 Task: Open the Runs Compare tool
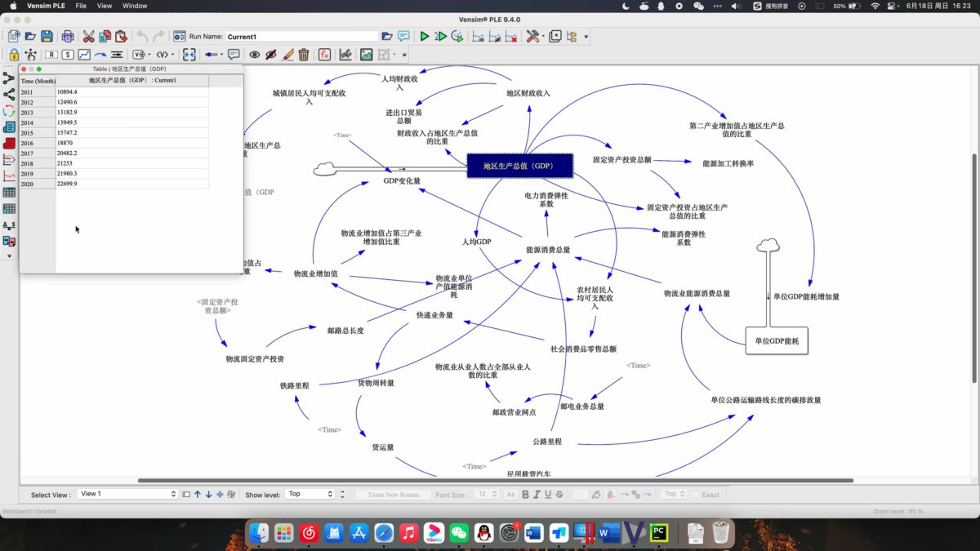coord(9,242)
